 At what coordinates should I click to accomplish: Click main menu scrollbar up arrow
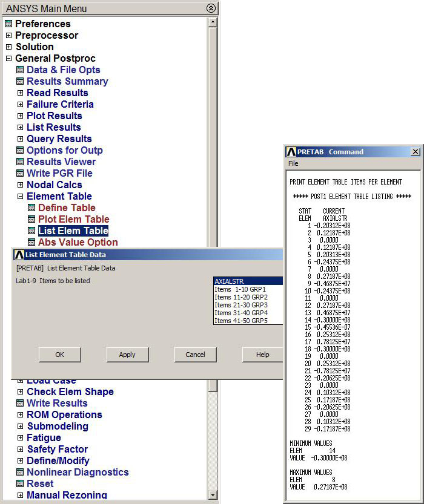(213, 22)
